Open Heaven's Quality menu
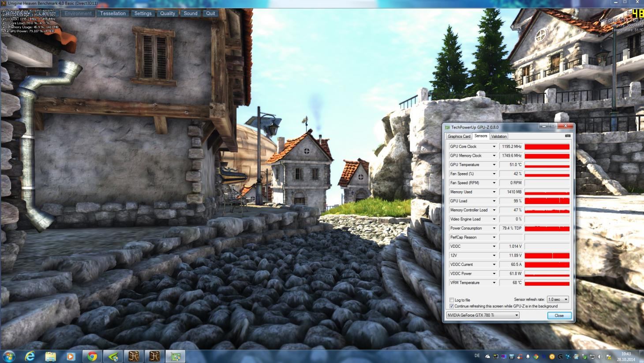The height and width of the screenshot is (363, 644). (168, 13)
